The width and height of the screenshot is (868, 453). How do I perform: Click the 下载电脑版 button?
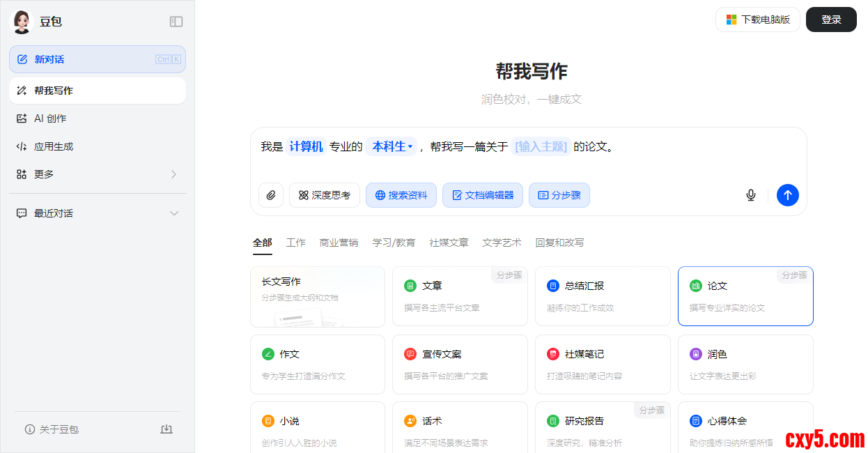pyautogui.click(x=757, y=20)
